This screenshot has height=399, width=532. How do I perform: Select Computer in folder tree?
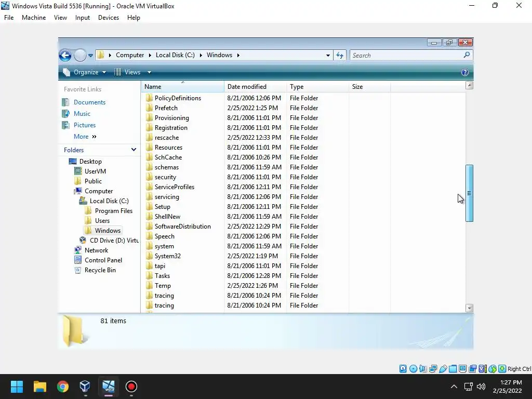click(x=99, y=191)
